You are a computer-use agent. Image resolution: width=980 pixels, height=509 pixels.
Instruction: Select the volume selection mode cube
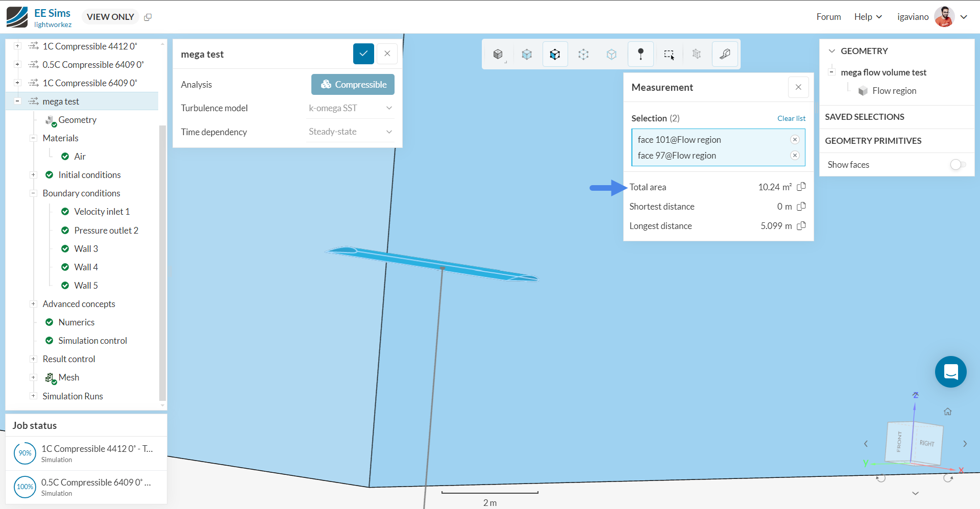527,54
